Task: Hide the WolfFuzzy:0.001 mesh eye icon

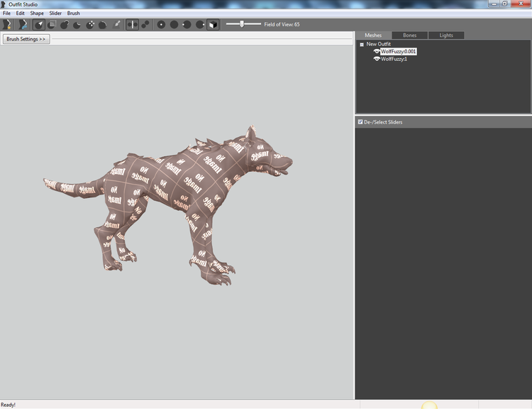Action: click(x=377, y=51)
